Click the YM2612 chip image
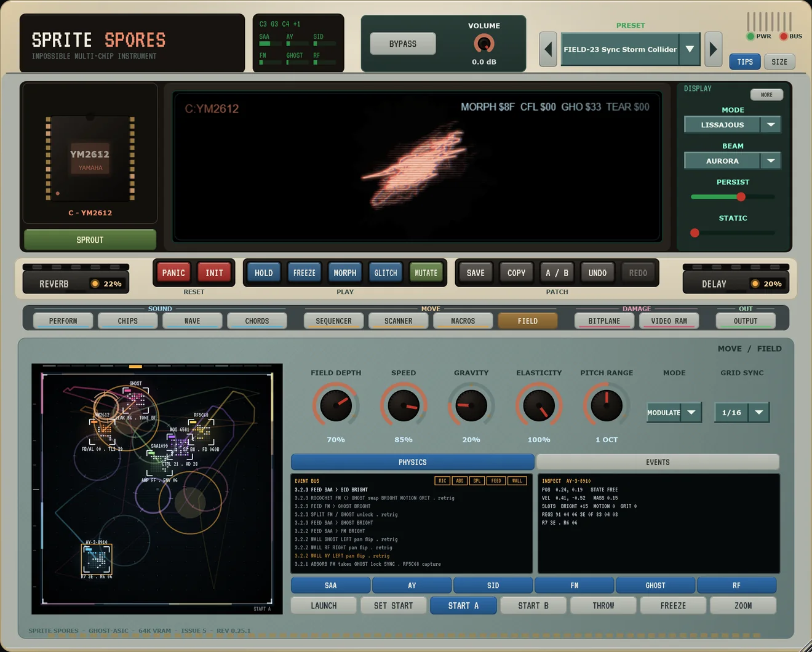 [90, 158]
